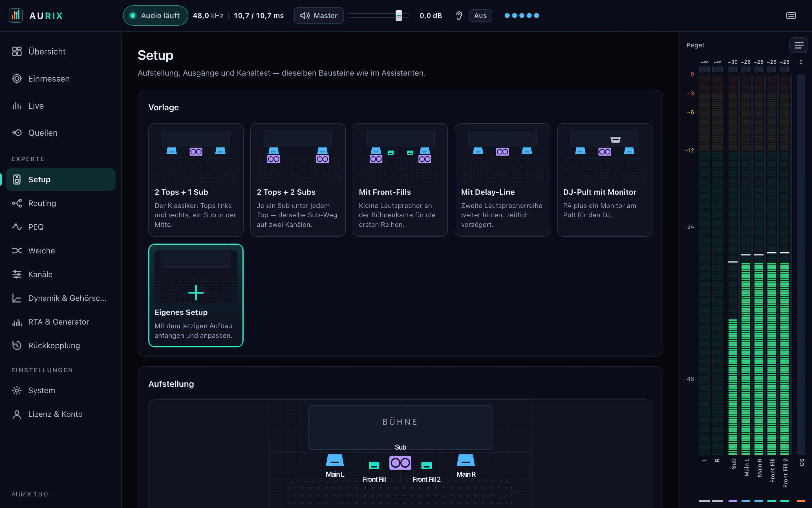Click the Main L speaker on stage
The width and height of the screenshot is (812, 508).
coord(335,460)
